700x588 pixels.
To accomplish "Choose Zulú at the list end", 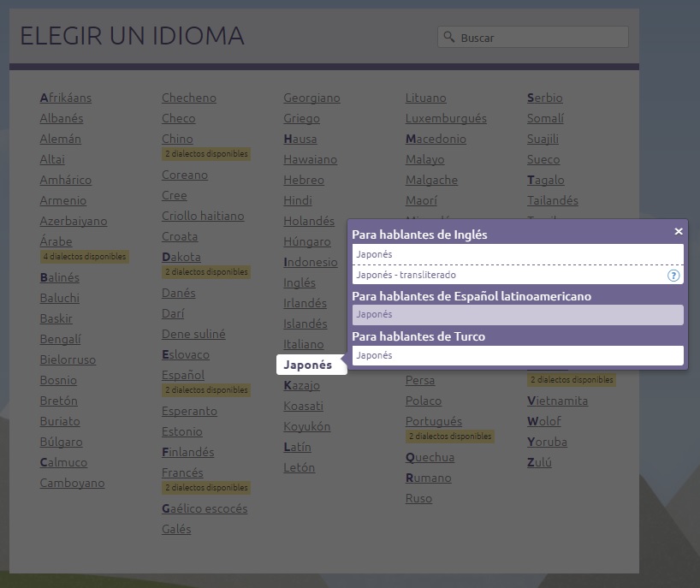I will coord(539,462).
